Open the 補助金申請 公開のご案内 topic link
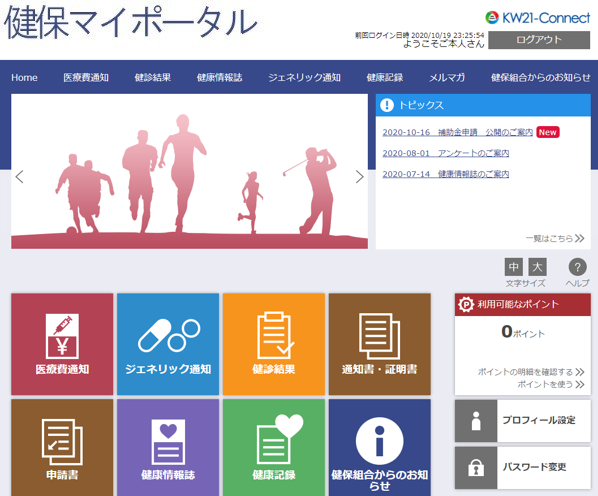 point(458,132)
